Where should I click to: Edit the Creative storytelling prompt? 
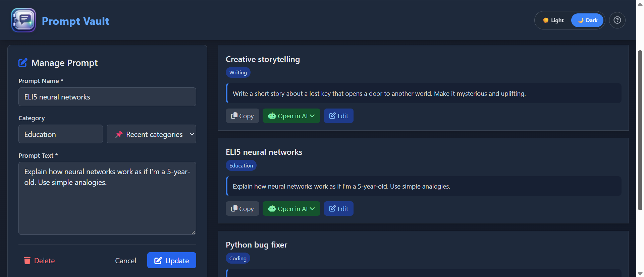click(339, 116)
